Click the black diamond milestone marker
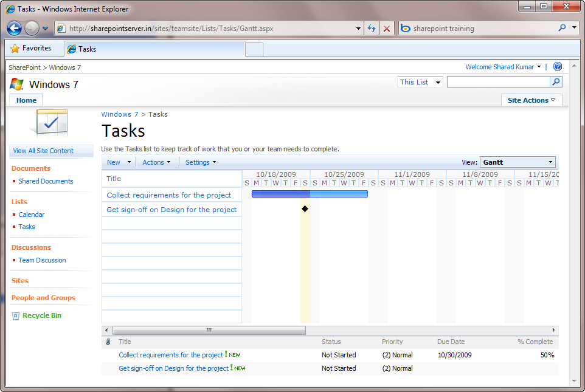Viewport: 585px width, 392px height. pos(305,209)
